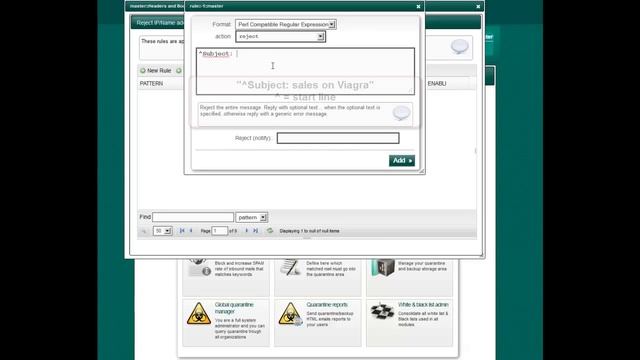Click inside the ^Subject: pattern text area

[305, 71]
